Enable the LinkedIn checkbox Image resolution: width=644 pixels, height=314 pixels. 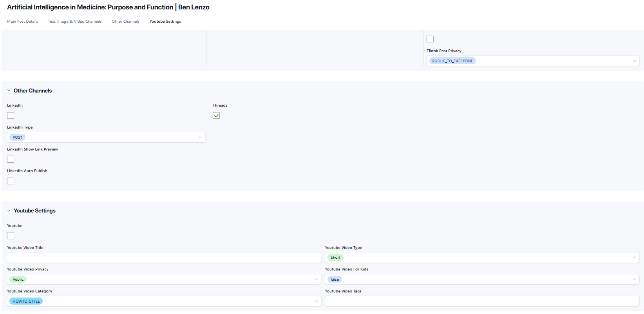coord(11,115)
